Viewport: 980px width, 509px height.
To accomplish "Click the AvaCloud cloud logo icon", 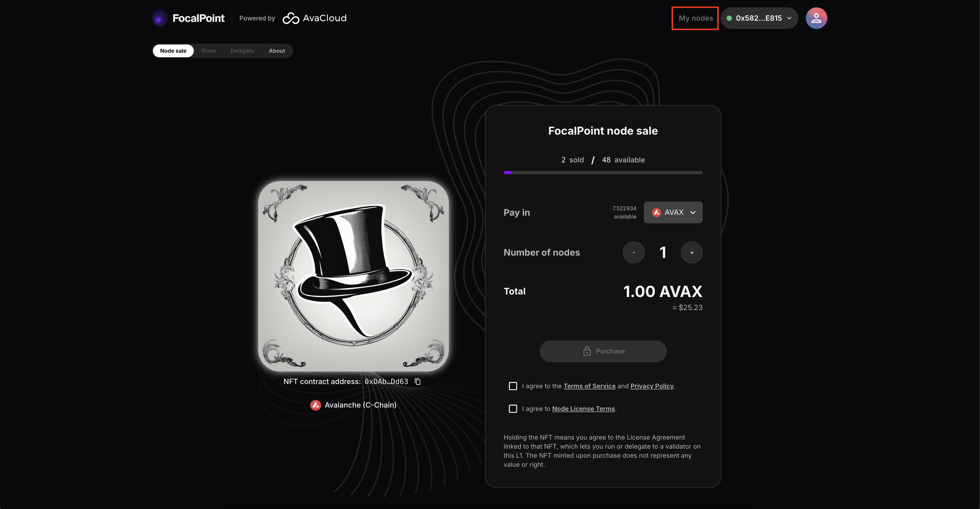I will coord(291,18).
